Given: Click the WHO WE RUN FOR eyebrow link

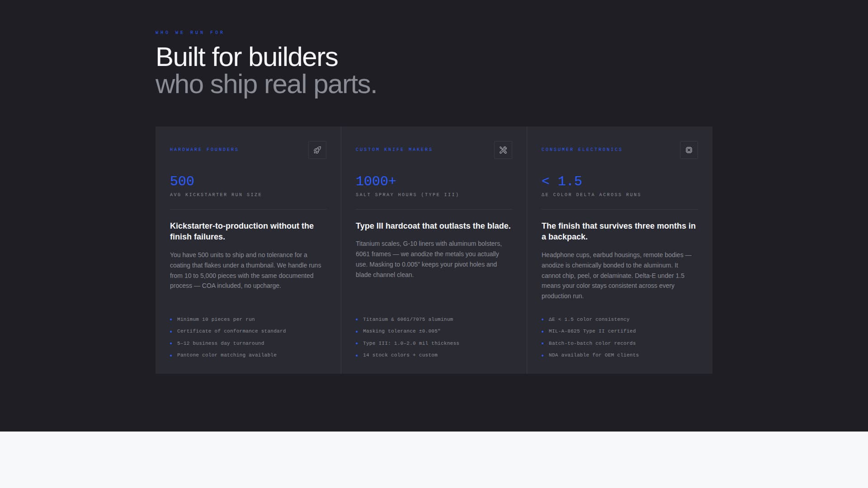Looking at the screenshot, I should [189, 32].
